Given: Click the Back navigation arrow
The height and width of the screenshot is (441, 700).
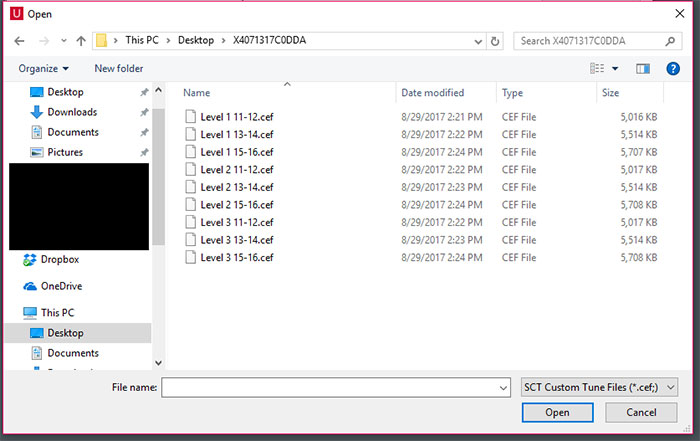Looking at the screenshot, I should 19,41.
